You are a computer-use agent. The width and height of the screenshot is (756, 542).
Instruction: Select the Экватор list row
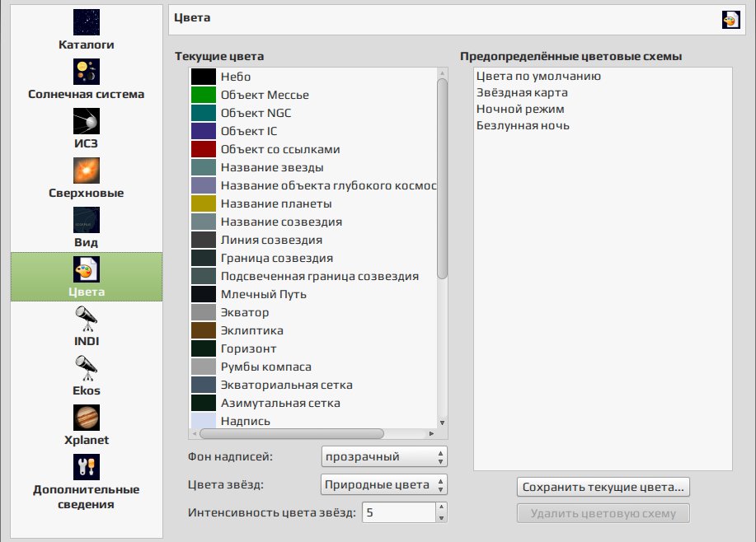click(x=313, y=313)
